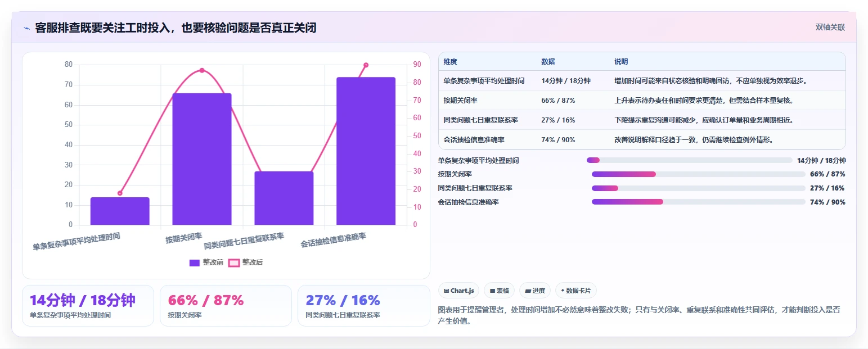This screenshot has height=349, width=868.
Task: Click the 27% / 16% value beside progress bar
Action: pyautogui.click(x=827, y=188)
